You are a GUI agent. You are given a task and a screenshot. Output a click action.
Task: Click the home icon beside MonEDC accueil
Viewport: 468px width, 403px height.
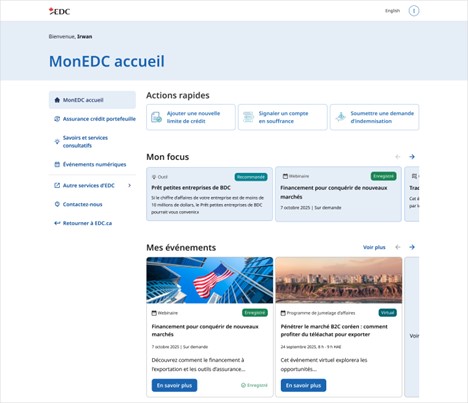coord(57,100)
